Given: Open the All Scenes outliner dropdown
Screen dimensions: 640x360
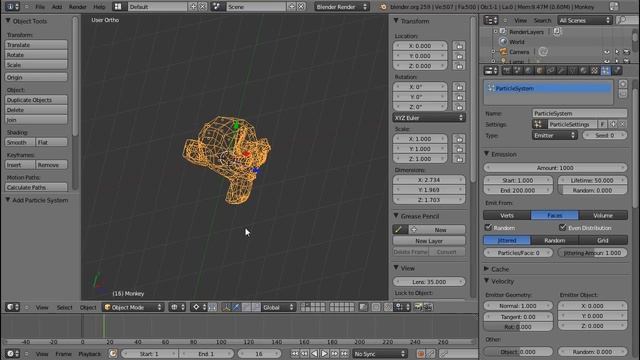Looking at the screenshot, I should 584,20.
